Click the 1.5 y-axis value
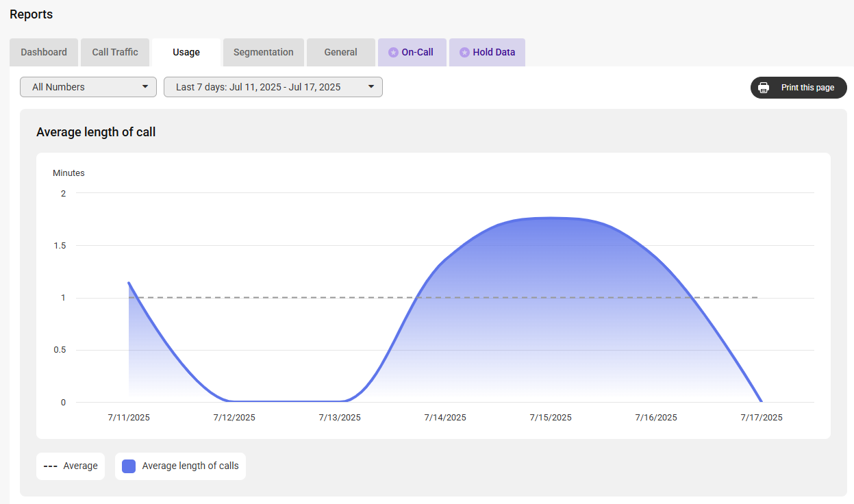 click(x=60, y=246)
